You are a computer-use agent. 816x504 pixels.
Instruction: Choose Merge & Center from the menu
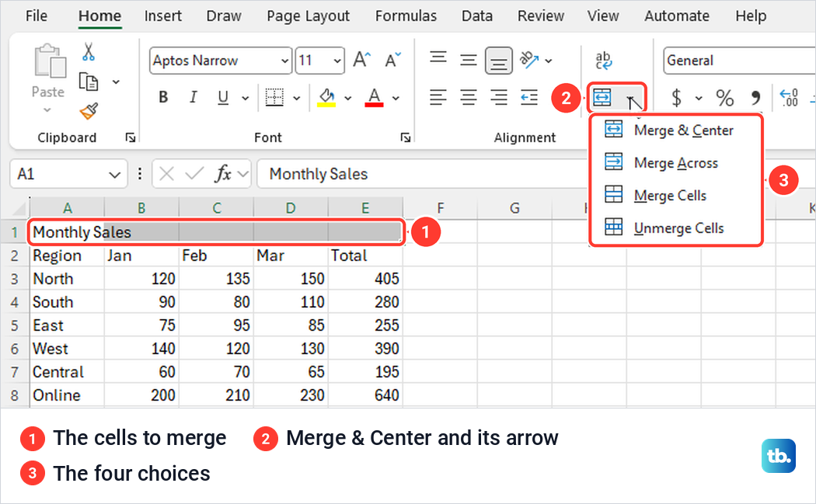click(x=677, y=130)
